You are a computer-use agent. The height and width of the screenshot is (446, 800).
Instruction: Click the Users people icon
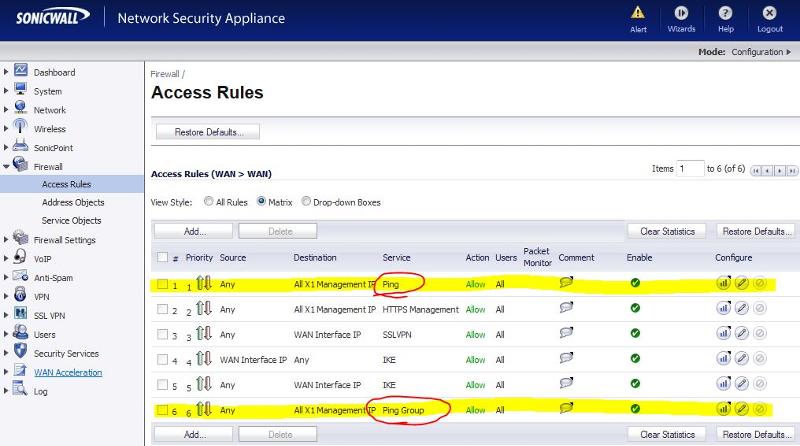20,332
